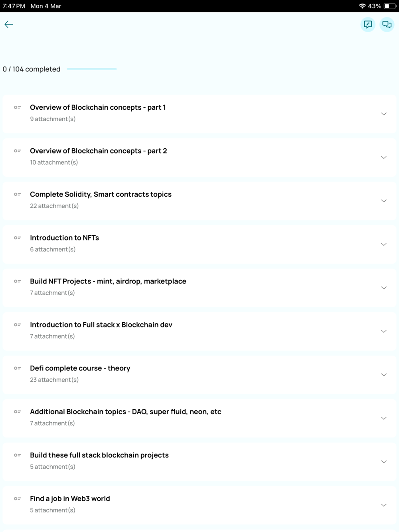Tap the Wi-Fi status icon
The image size is (399, 532).
pyautogui.click(x=362, y=6)
